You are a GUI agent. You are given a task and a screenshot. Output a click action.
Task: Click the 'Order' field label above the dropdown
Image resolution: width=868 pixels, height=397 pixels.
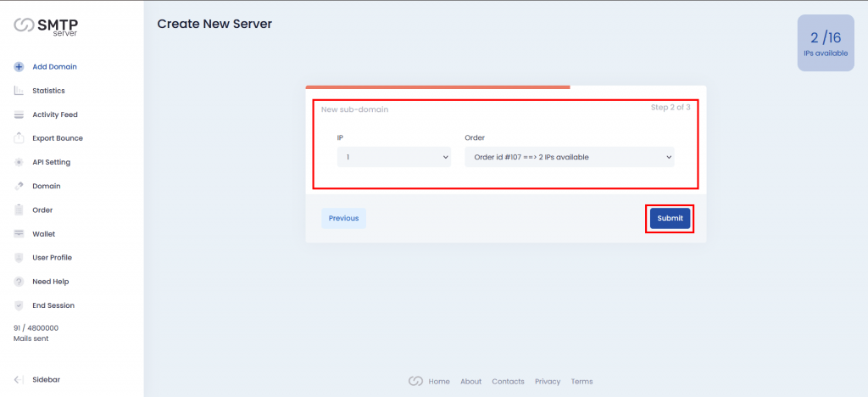pos(475,137)
